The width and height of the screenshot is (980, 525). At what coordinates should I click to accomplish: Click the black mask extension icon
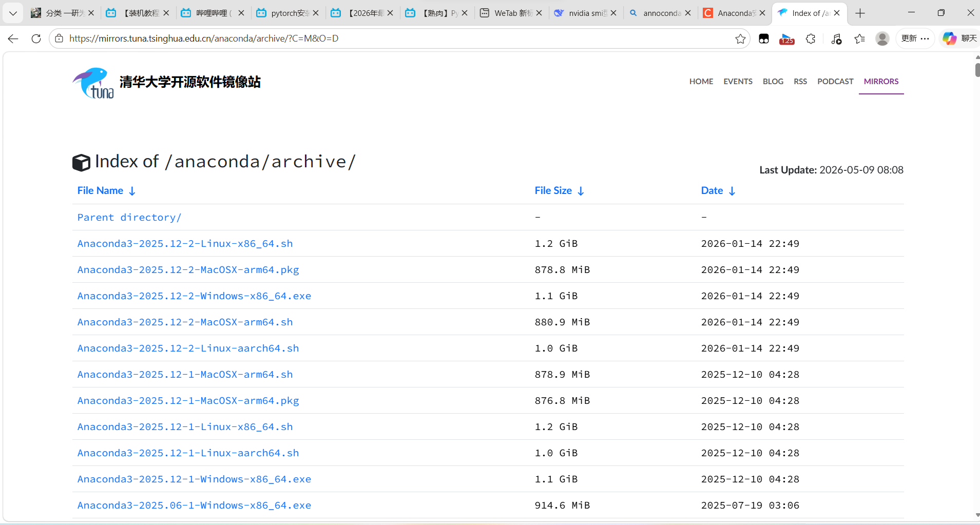click(764, 38)
